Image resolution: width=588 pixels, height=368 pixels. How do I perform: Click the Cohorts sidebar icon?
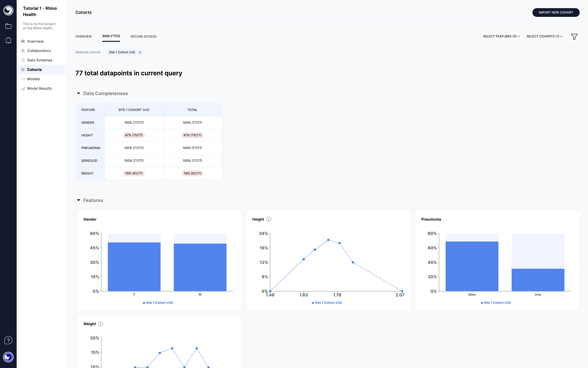[23, 70]
